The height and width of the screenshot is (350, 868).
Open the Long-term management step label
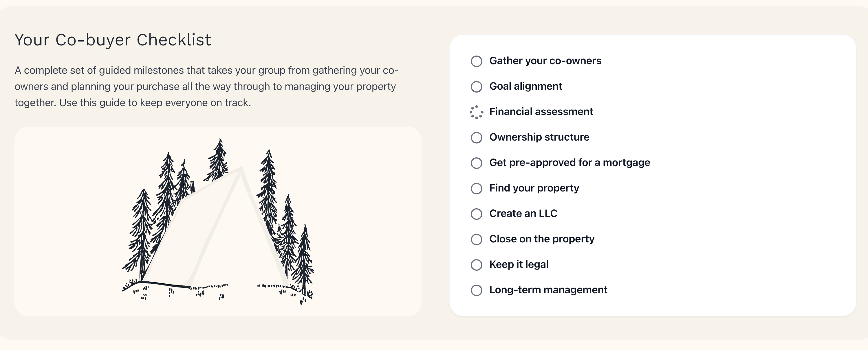point(548,290)
